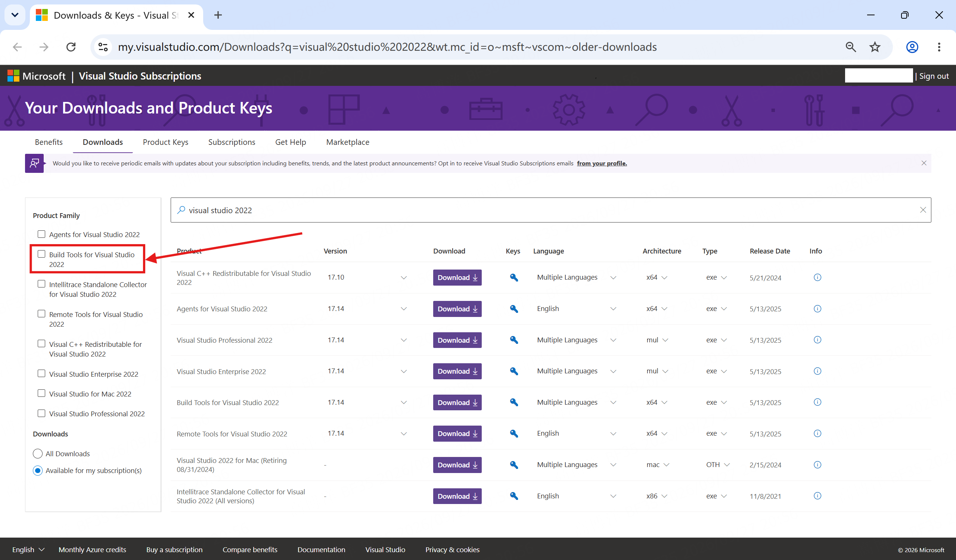Clear the search box with the X icon
Image resolution: width=956 pixels, height=560 pixels.
tap(923, 210)
